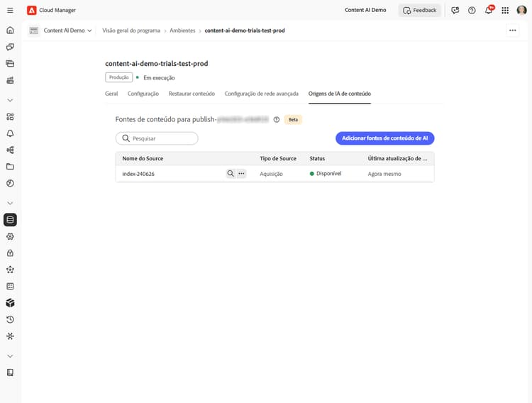Collapse the first sidebar section chevron
The height and width of the screenshot is (403, 532).
tap(10, 100)
